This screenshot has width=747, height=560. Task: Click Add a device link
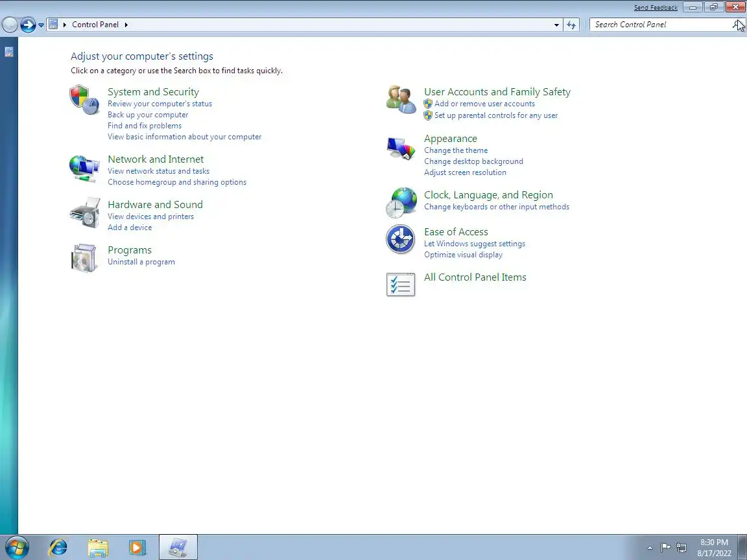coord(130,227)
